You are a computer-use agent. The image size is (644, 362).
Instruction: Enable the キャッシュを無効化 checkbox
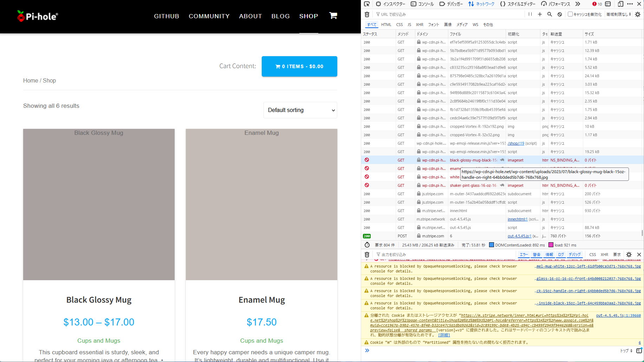point(570,14)
